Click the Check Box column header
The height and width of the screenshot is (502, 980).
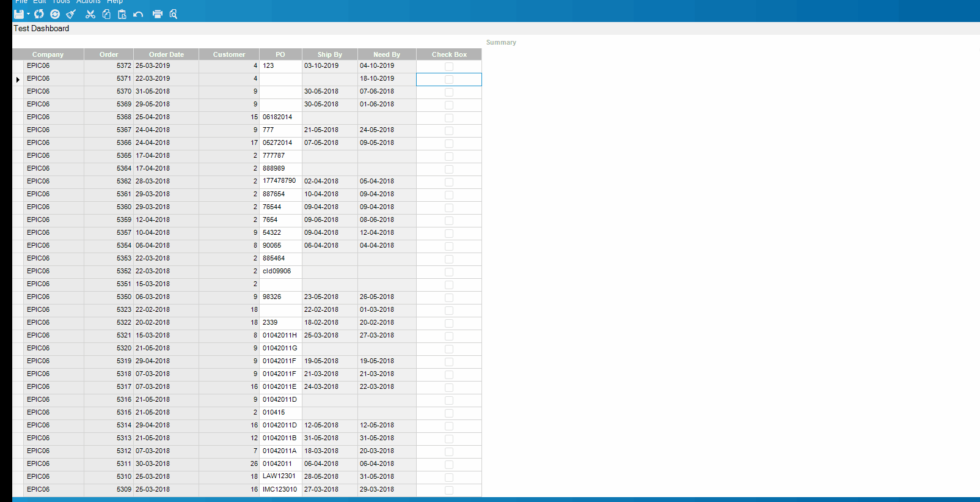coord(449,54)
